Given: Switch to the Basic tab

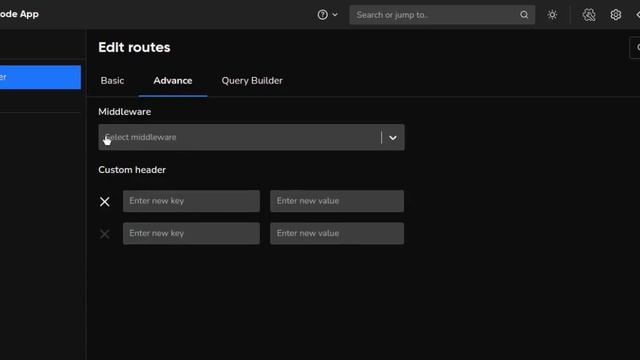Looking at the screenshot, I should coord(112,81).
